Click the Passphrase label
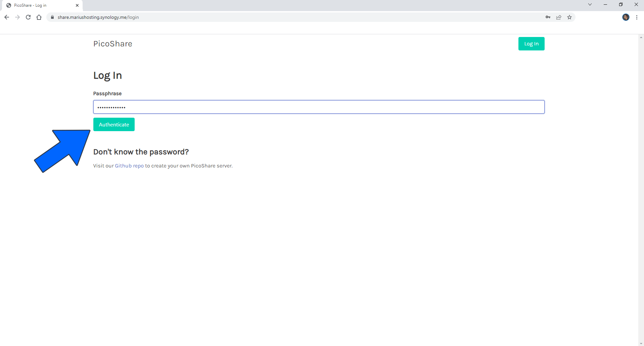This screenshot has width=644, height=346. pos(107,93)
